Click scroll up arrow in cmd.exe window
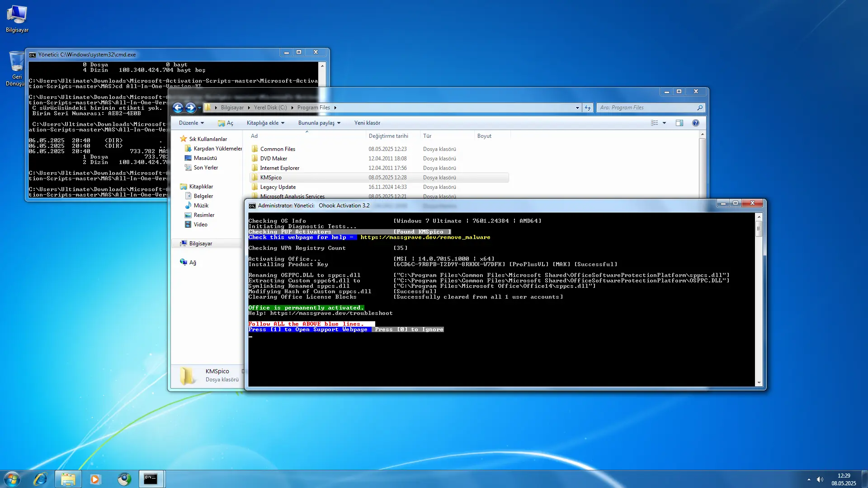 tap(322, 66)
